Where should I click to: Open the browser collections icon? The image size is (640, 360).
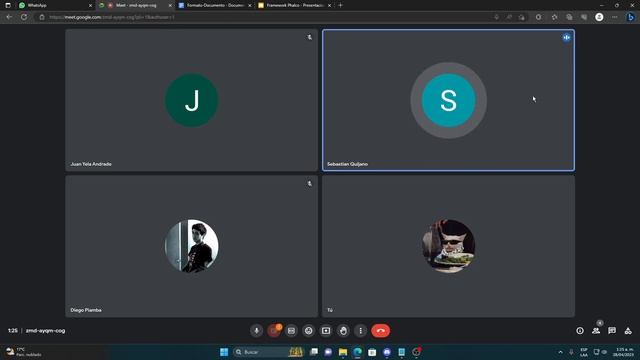569,17
